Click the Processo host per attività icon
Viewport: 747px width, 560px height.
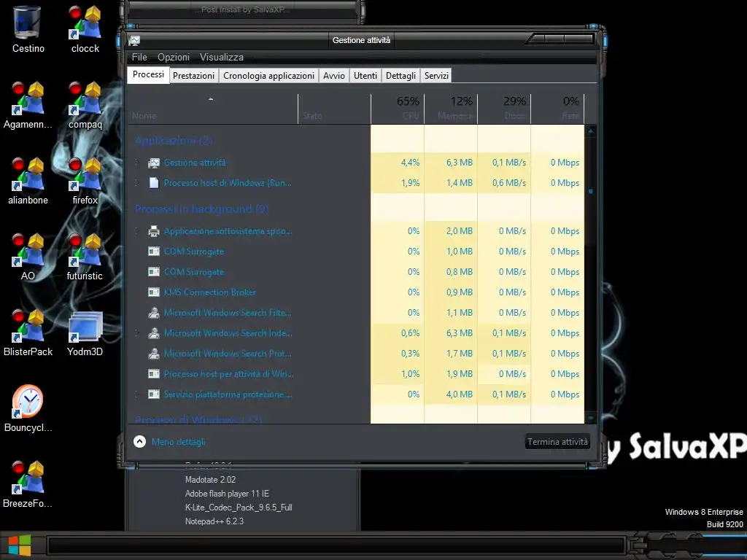pos(153,374)
